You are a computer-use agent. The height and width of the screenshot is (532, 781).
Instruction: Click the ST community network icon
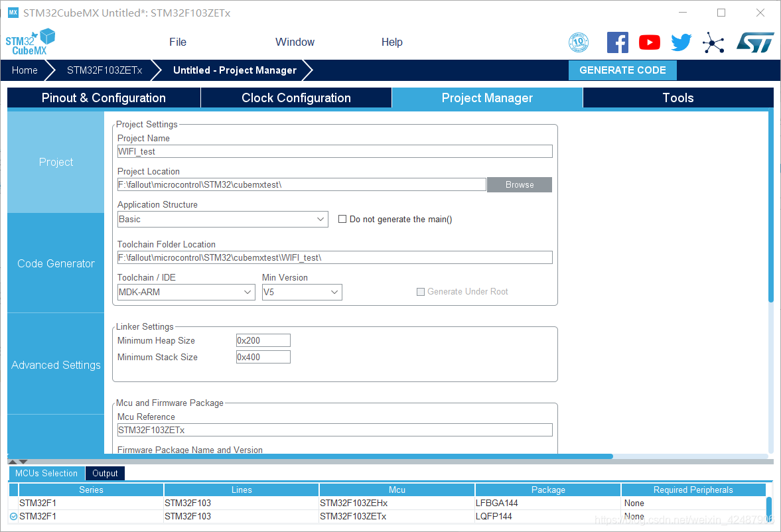tap(713, 42)
